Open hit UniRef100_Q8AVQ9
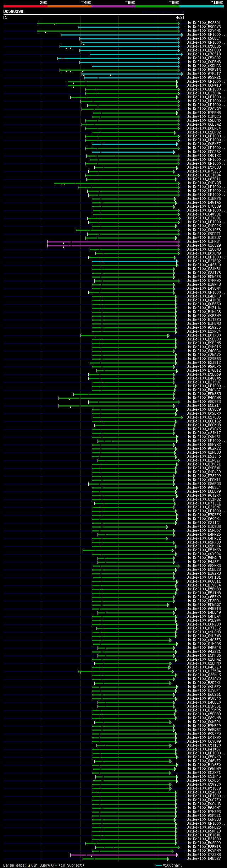The image size is (227, 868). tap(204, 109)
